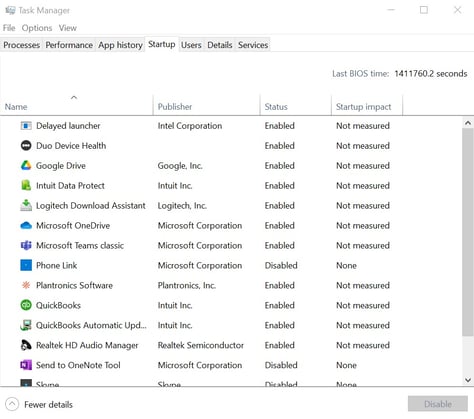474x419 pixels.
Task: Select the QuickBooks entry name
Action: point(58,305)
